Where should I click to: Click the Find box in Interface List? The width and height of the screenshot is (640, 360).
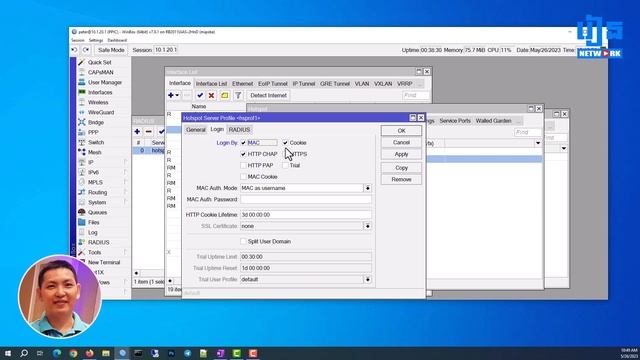(x=416, y=95)
